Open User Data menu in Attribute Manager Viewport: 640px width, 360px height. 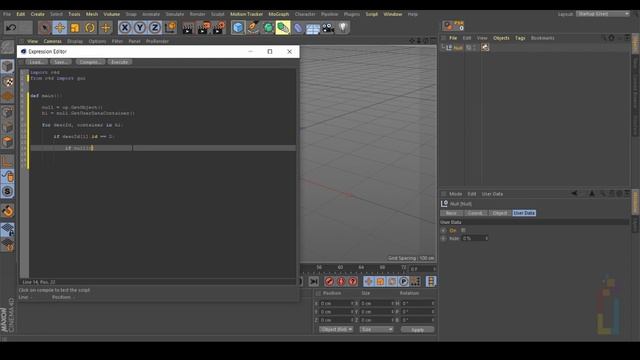coord(492,194)
